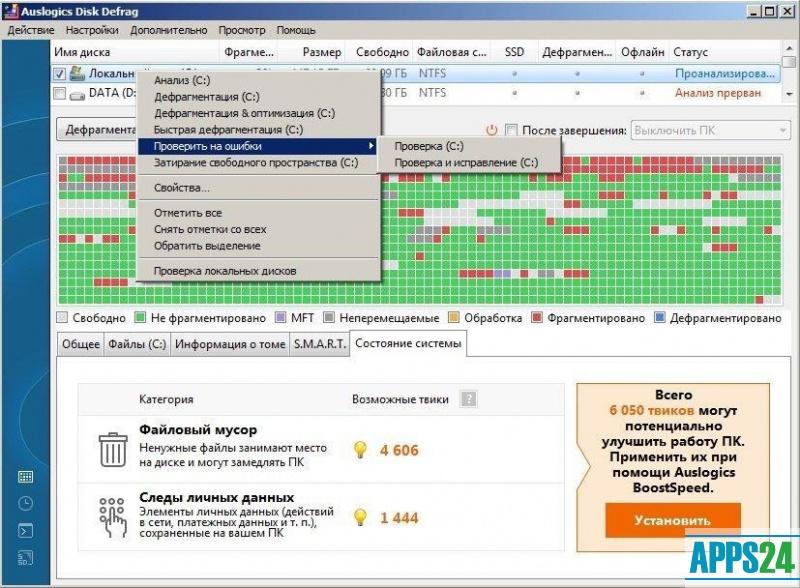The width and height of the screenshot is (800, 588).
Task: Click the Auslogics Disk Defrag title bar icon
Action: tap(11, 11)
